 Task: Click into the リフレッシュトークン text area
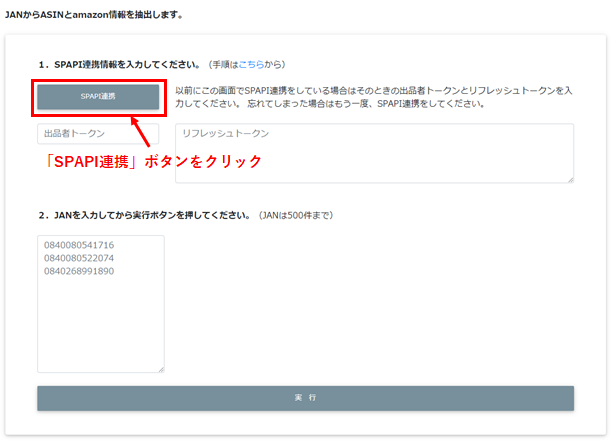pos(374,153)
